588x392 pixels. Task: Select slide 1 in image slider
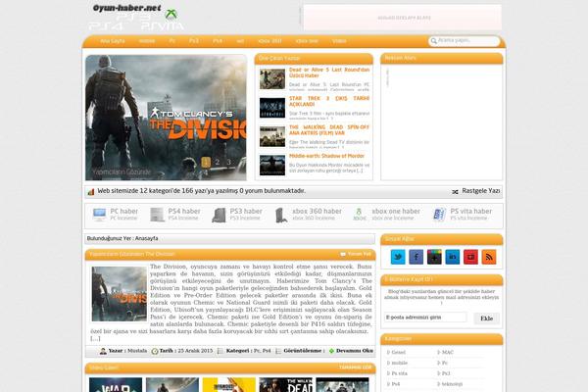point(206,162)
